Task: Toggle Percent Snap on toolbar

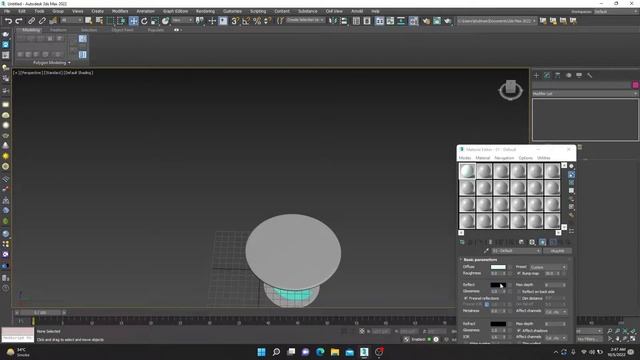Action: pos(257,21)
